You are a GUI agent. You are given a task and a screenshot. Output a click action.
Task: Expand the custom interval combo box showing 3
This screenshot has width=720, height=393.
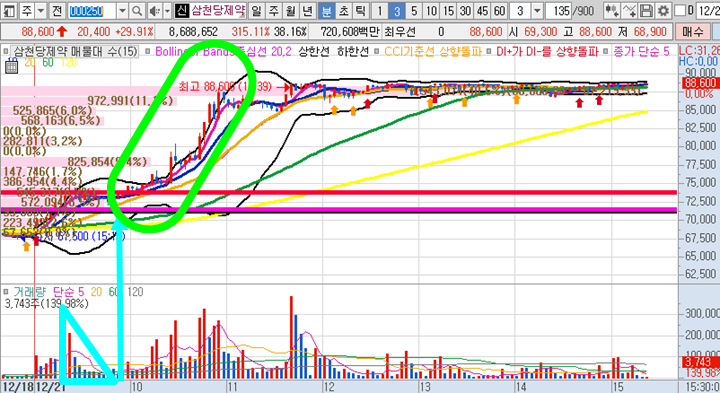coord(537,10)
